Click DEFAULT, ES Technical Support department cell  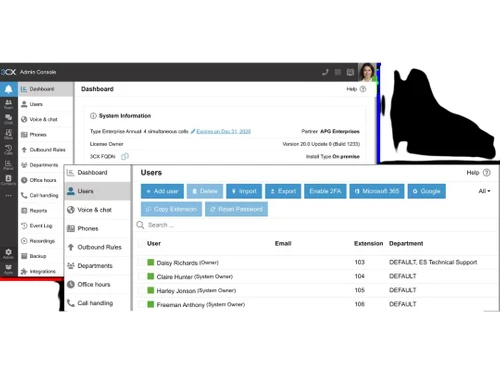point(433,262)
